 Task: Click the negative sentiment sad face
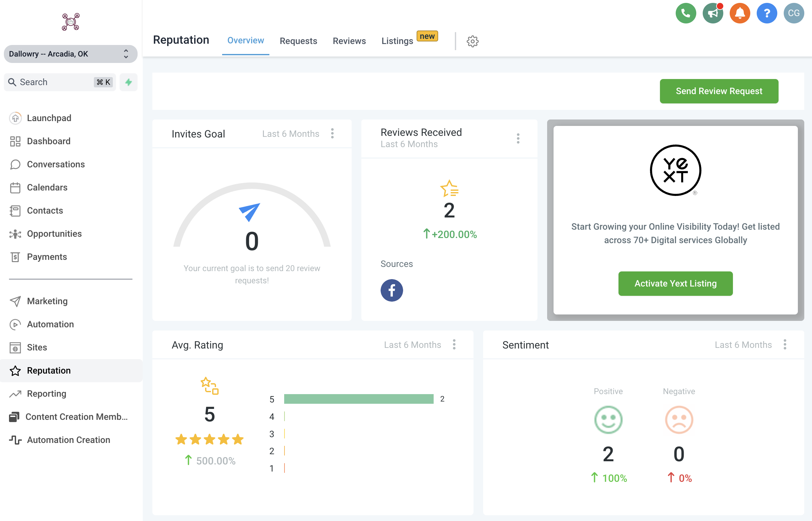[679, 419]
